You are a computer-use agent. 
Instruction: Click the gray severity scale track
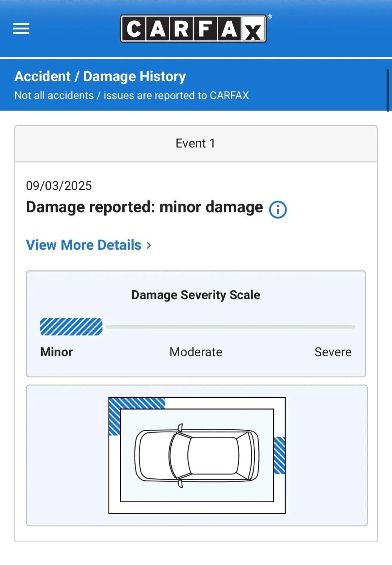230,326
